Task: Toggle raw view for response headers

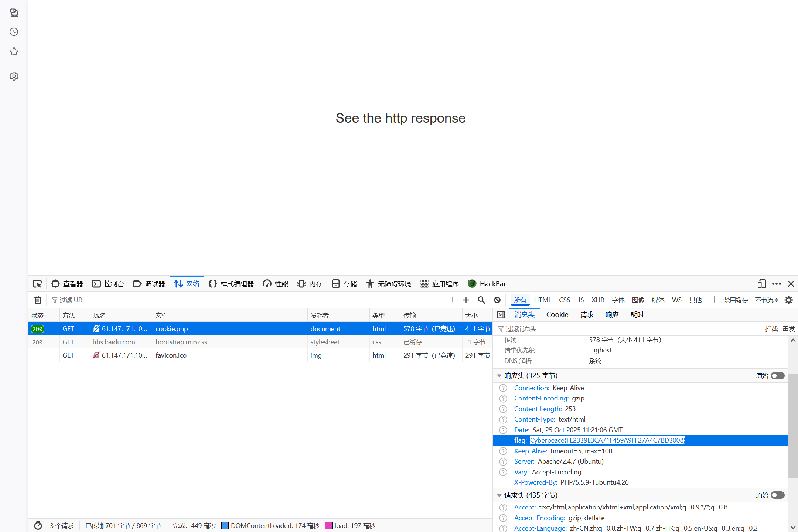Action: coord(777,376)
